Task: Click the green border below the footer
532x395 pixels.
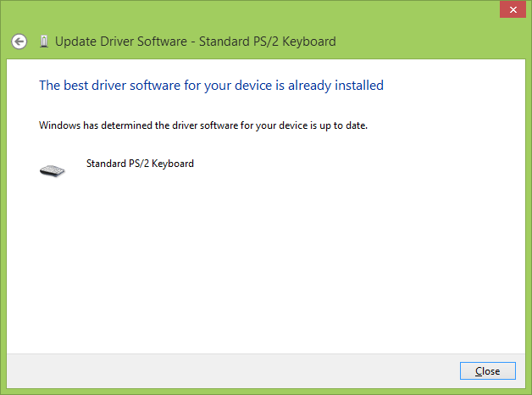Action: (x=266, y=391)
